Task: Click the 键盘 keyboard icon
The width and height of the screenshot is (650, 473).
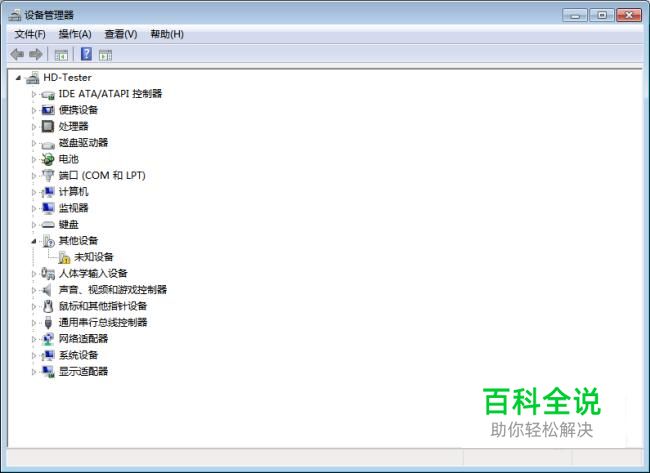Action: pos(48,225)
